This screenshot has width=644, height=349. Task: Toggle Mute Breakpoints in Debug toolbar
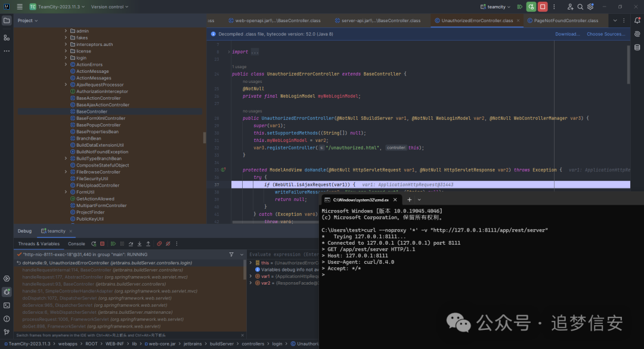(x=168, y=244)
